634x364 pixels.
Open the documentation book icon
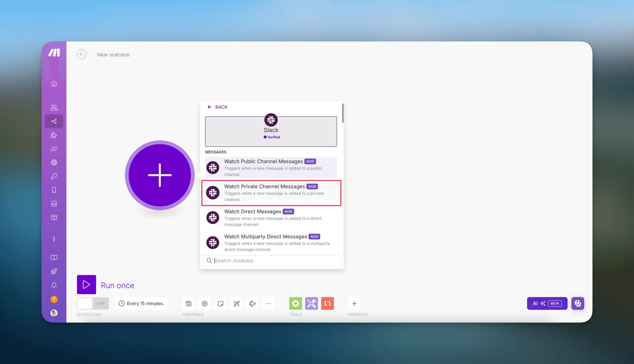[x=54, y=258]
